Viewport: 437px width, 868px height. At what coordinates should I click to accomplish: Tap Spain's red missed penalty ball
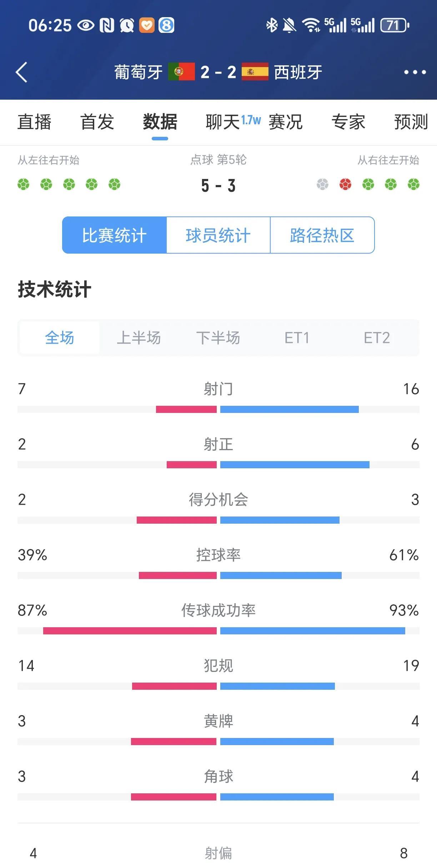pos(345,184)
